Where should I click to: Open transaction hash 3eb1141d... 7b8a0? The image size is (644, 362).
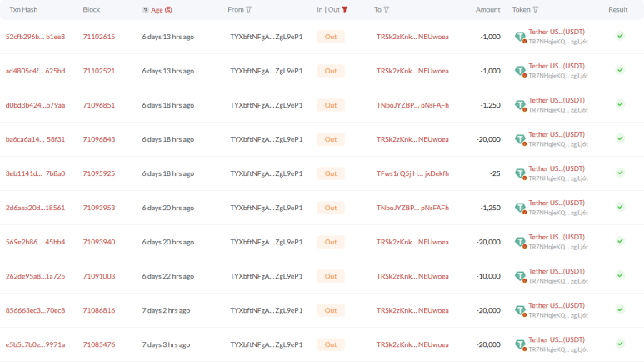tap(35, 173)
